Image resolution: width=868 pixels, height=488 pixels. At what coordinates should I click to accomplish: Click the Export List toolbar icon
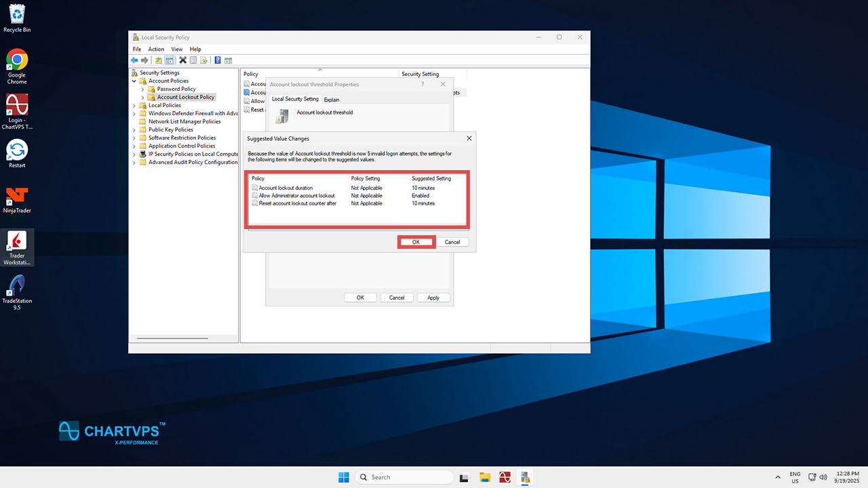click(x=203, y=60)
